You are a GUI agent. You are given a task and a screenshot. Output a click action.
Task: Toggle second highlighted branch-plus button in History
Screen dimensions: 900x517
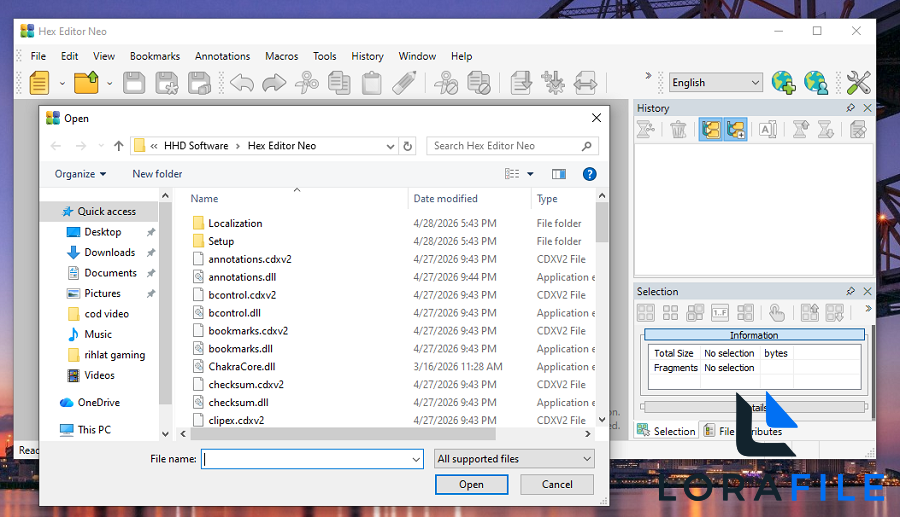(735, 130)
